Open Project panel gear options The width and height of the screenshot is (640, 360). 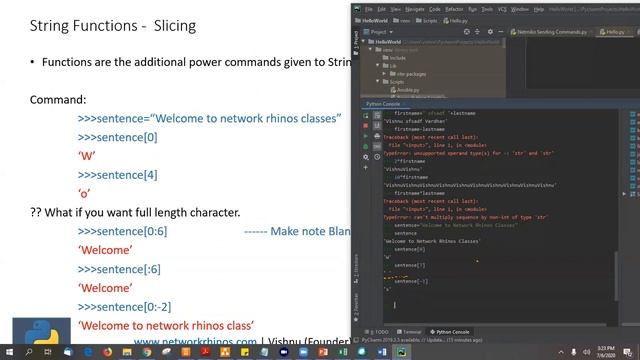click(490, 32)
